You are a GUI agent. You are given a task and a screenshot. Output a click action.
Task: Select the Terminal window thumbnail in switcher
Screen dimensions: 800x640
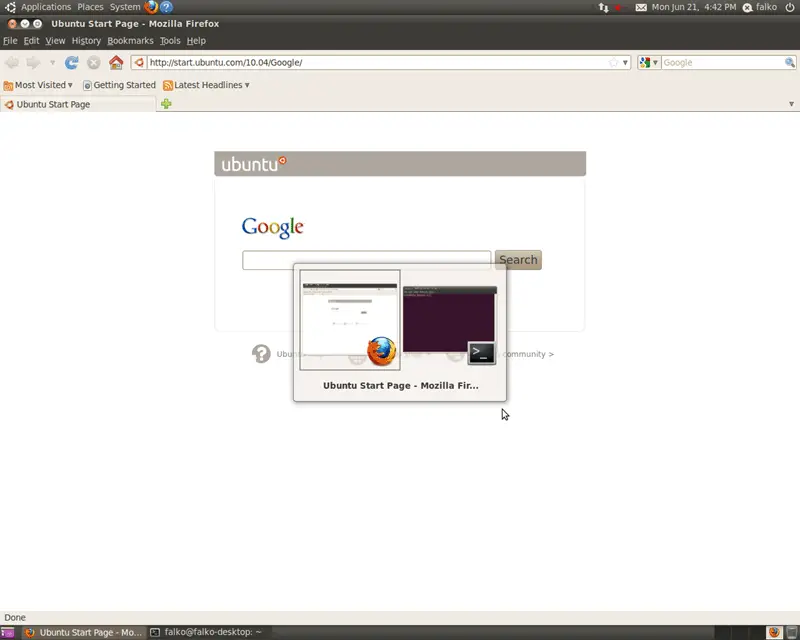point(449,325)
